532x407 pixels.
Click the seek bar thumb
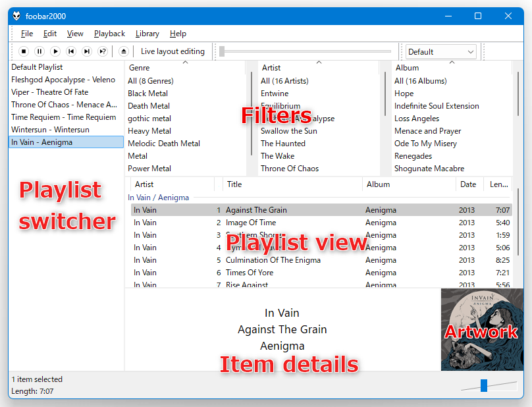(222, 51)
